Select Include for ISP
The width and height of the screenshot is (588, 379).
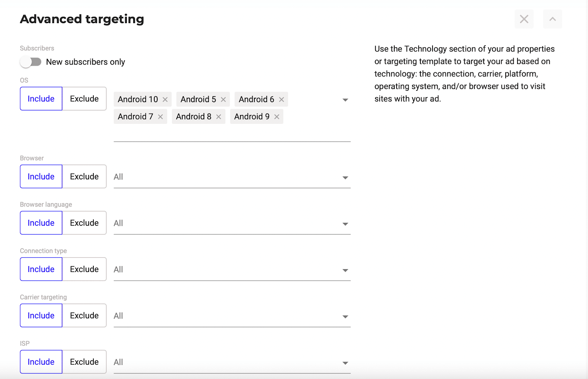tap(41, 362)
